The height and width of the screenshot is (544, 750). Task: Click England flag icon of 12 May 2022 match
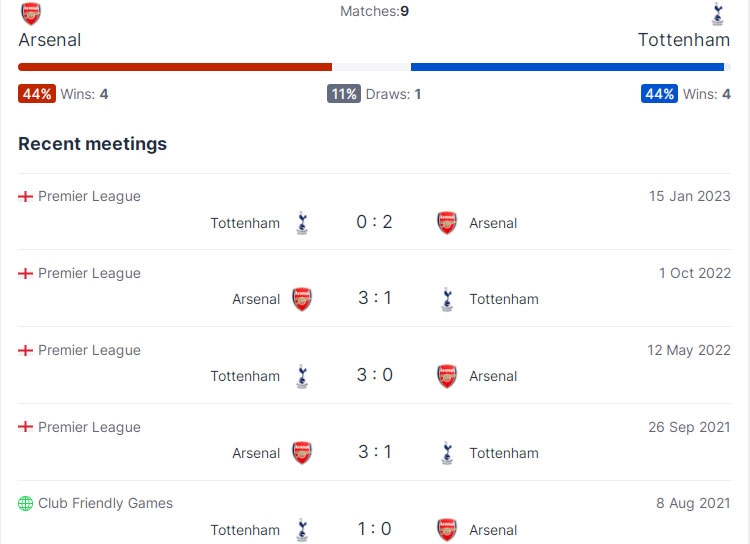click(25, 350)
